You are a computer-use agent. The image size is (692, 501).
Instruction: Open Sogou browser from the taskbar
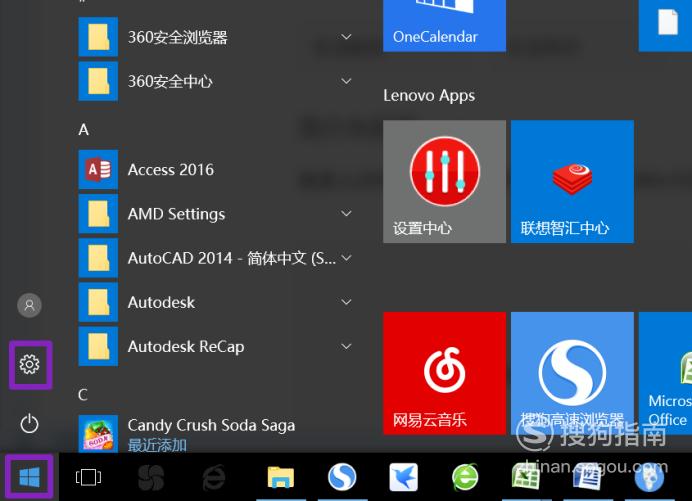342,477
